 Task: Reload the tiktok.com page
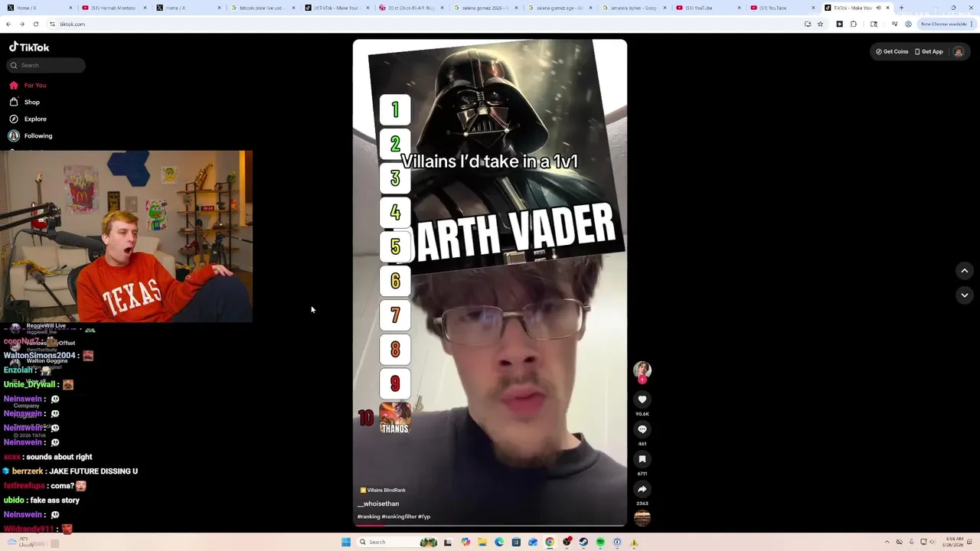[x=35, y=24]
